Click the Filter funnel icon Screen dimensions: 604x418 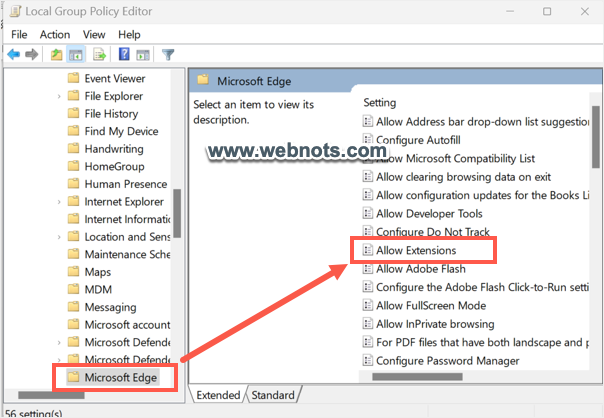[x=167, y=54]
